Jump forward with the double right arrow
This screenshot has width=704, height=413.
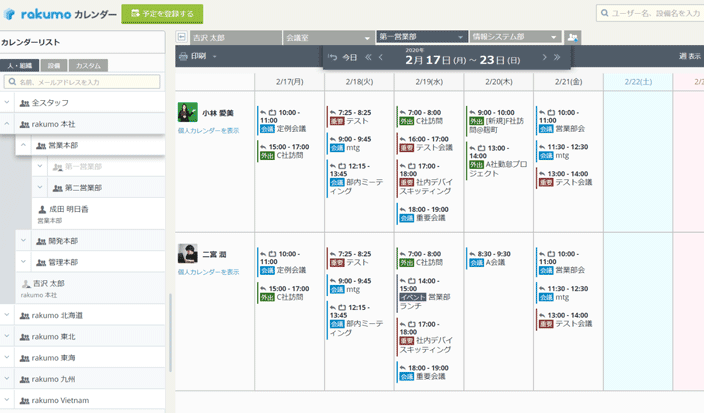(x=557, y=58)
